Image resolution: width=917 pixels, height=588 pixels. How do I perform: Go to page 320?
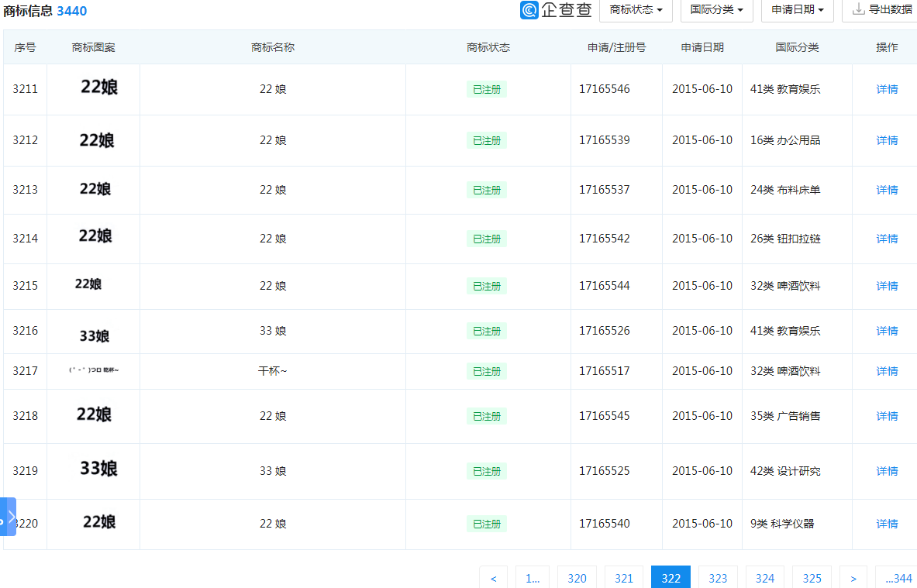[x=577, y=578]
